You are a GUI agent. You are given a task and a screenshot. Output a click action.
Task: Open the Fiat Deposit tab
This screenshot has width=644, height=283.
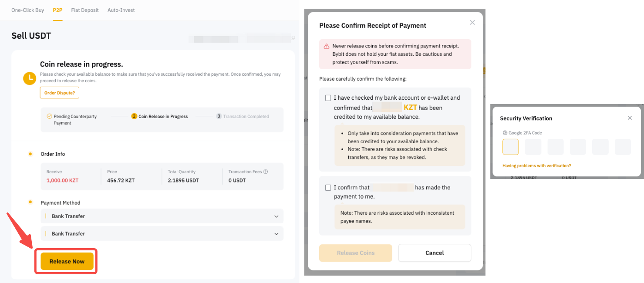coord(85,10)
